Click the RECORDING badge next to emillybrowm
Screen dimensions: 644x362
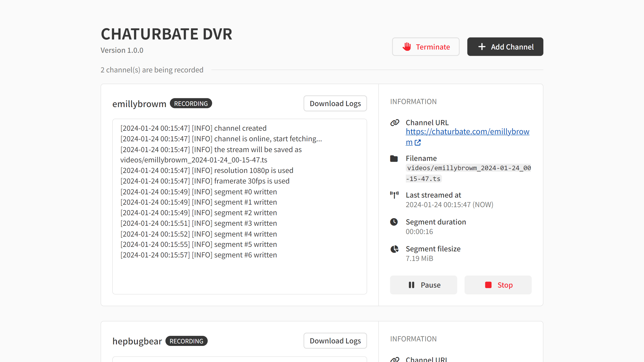tap(191, 104)
